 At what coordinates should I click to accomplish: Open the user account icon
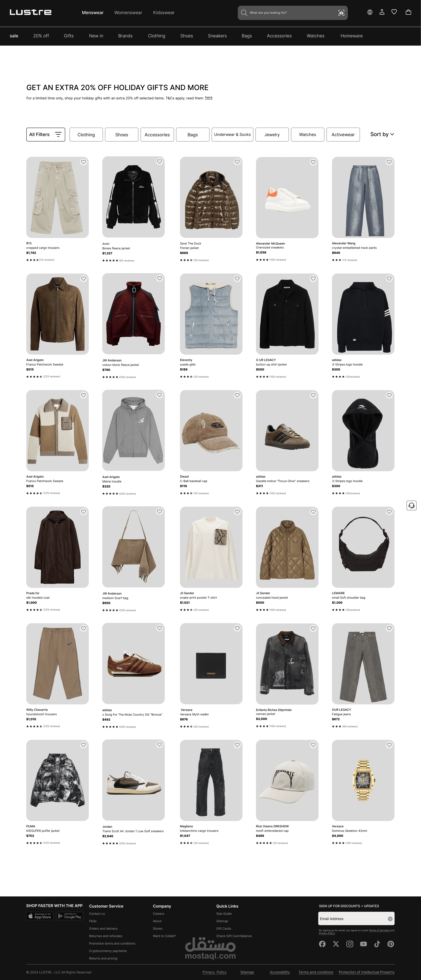pyautogui.click(x=382, y=12)
